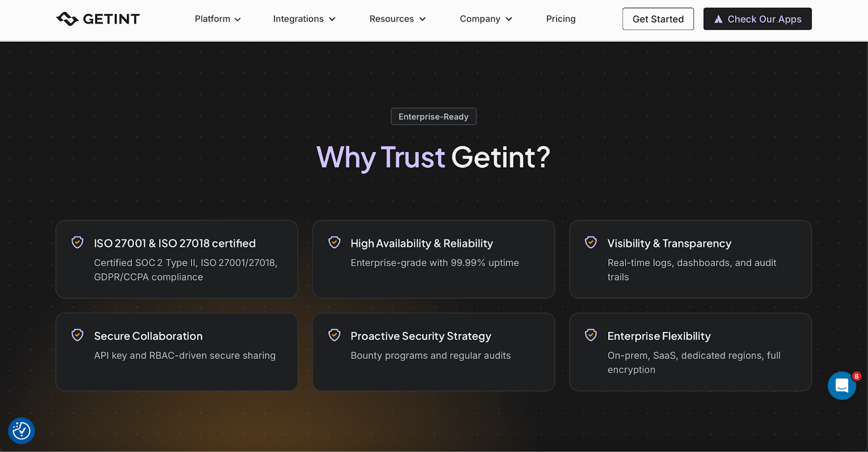Click the Get Started button
Image resolution: width=868 pixels, height=452 pixels.
tap(658, 19)
